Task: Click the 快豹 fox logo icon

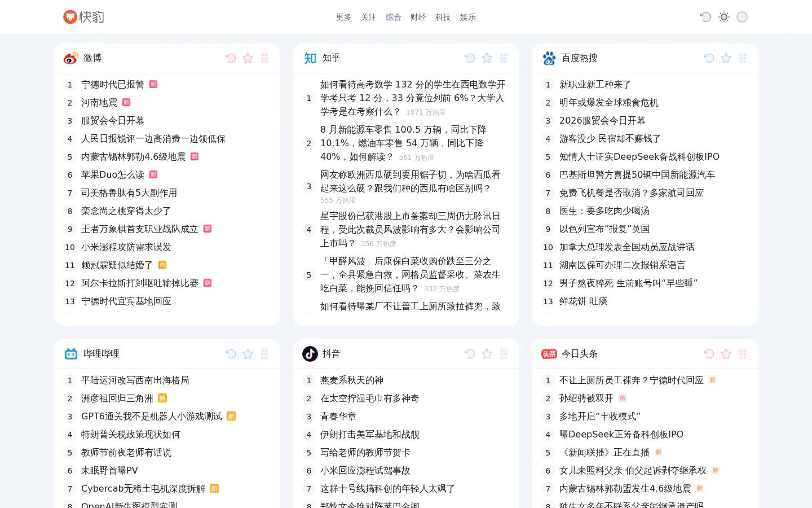Action: click(x=70, y=17)
